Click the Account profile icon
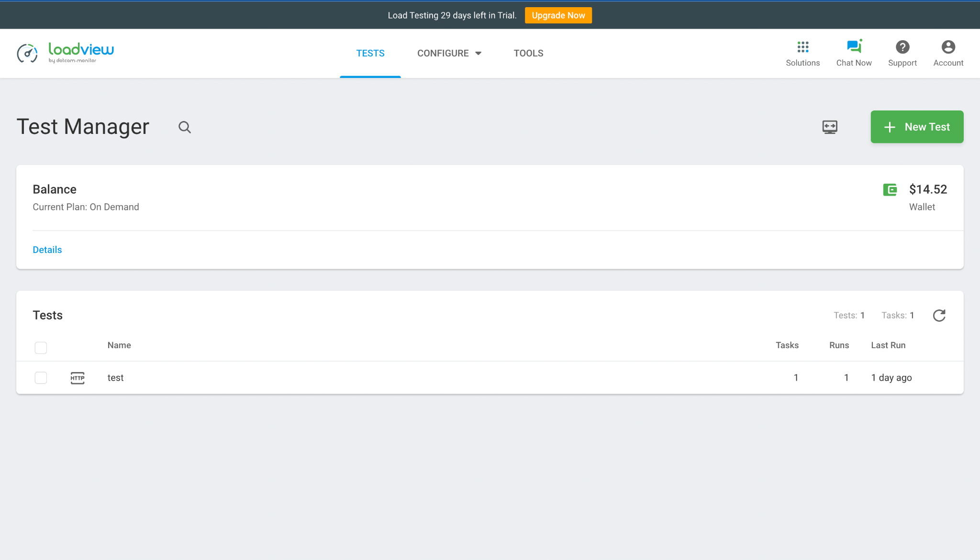This screenshot has height=560, width=980. tap(948, 46)
